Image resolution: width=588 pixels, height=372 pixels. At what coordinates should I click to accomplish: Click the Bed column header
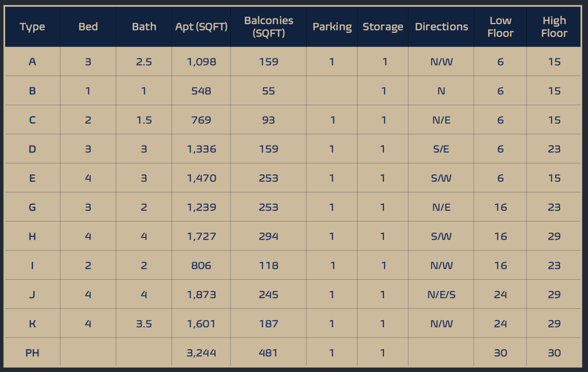[88, 27]
